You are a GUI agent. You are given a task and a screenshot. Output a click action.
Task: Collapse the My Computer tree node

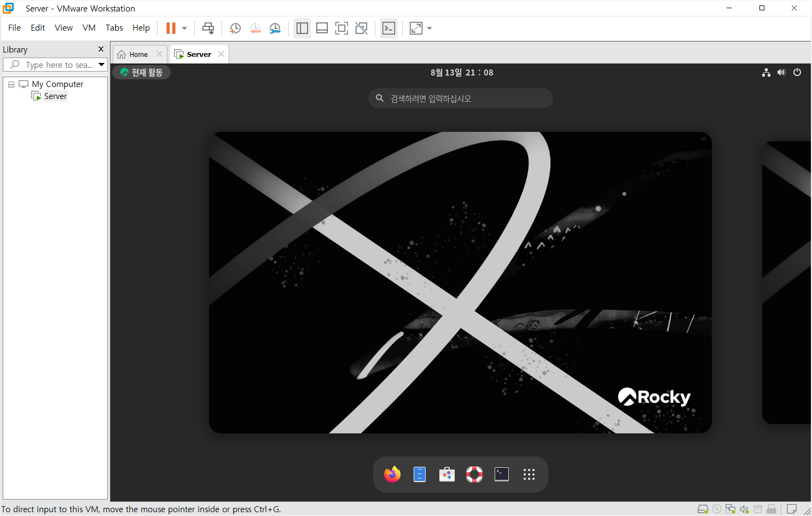pos(11,84)
